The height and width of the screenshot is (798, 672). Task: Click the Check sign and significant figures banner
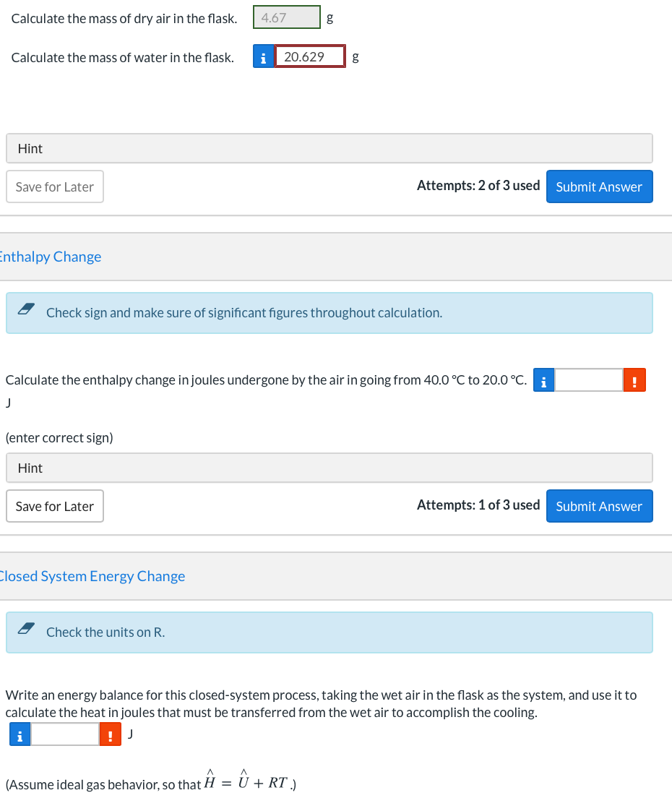329,313
